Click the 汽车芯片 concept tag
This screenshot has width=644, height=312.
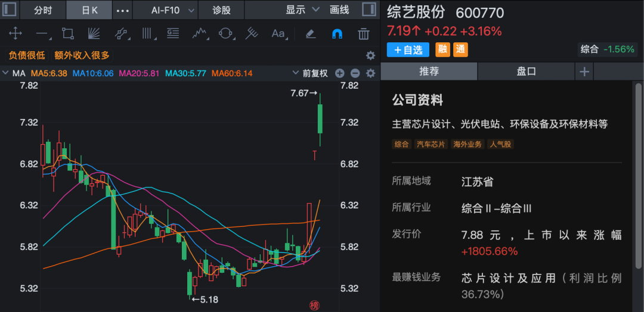tap(431, 144)
